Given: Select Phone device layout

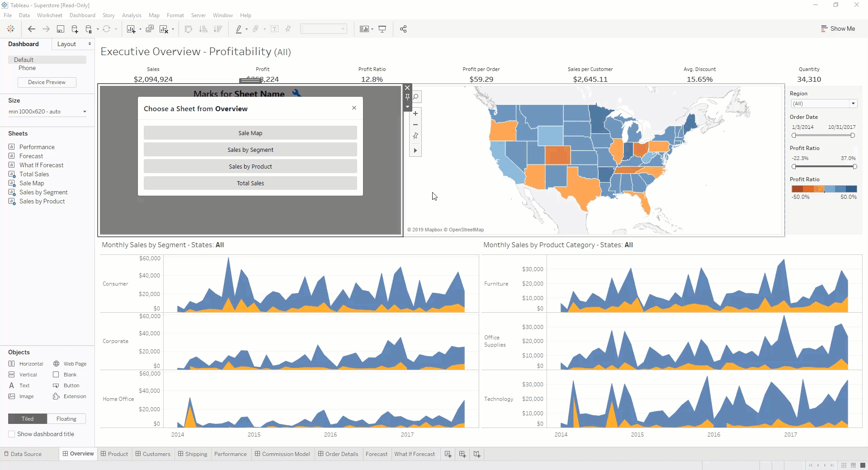Looking at the screenshot, I should pos(27,68).
